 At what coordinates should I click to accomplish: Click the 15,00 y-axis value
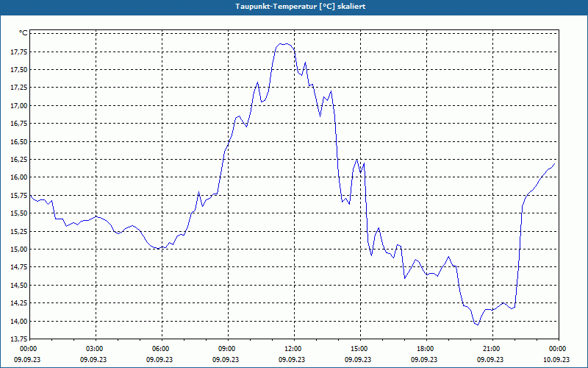[x=19, y=250]
